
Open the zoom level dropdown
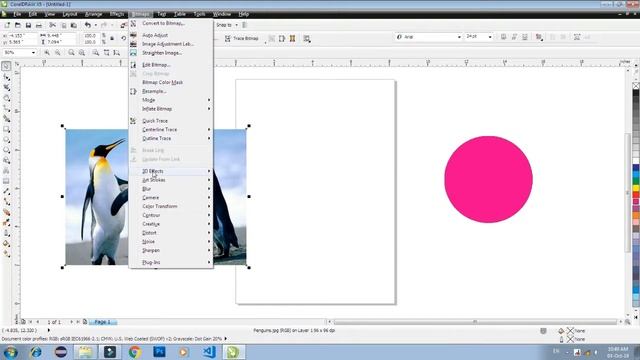tap(33, 53)
